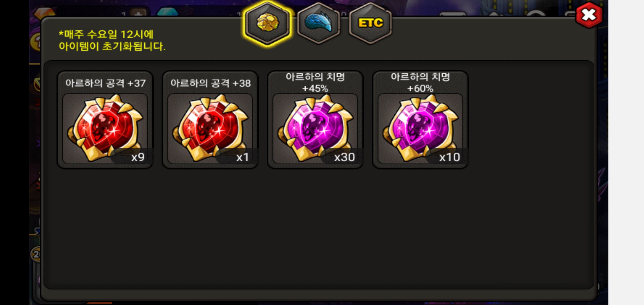Open the ETC hexagon tab
Viewport: 644px width, 305px height.
pyautogui.click(x=370, y=23)
